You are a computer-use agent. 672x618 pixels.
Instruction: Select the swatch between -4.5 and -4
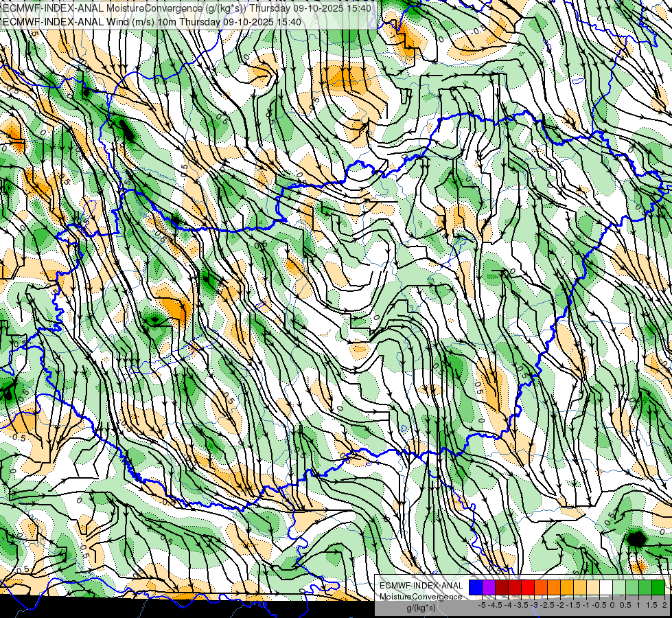502,587
